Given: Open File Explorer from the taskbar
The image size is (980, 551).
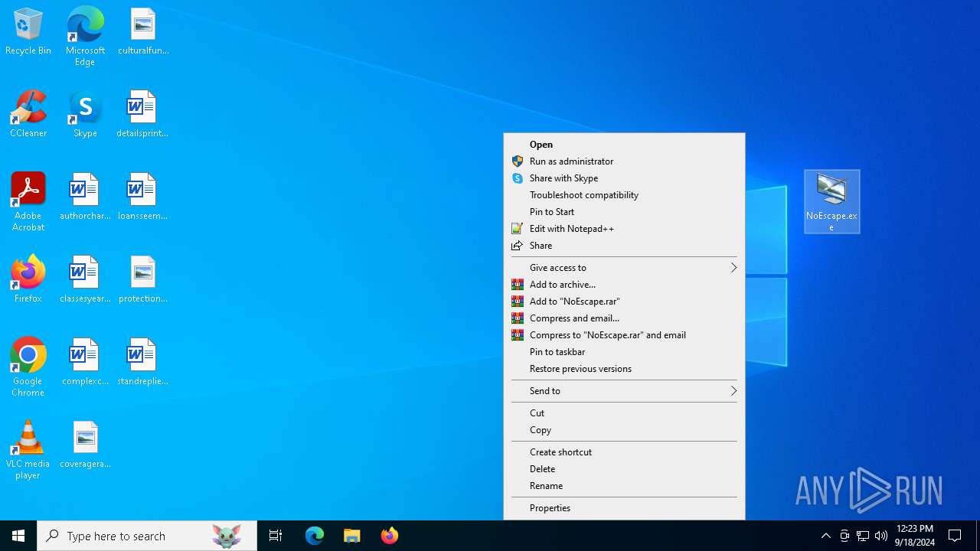Looking at the screenshot, I should point(352,536).
